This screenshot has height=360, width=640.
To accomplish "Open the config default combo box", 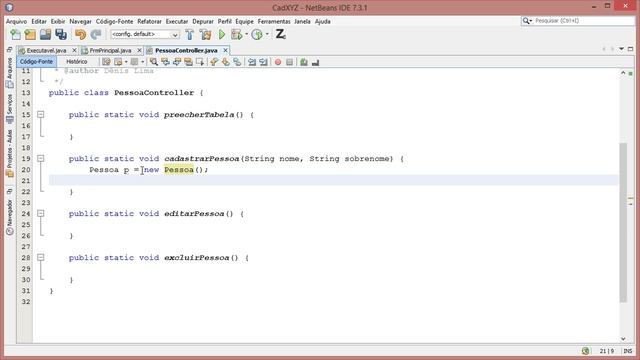I will (145, 34).
